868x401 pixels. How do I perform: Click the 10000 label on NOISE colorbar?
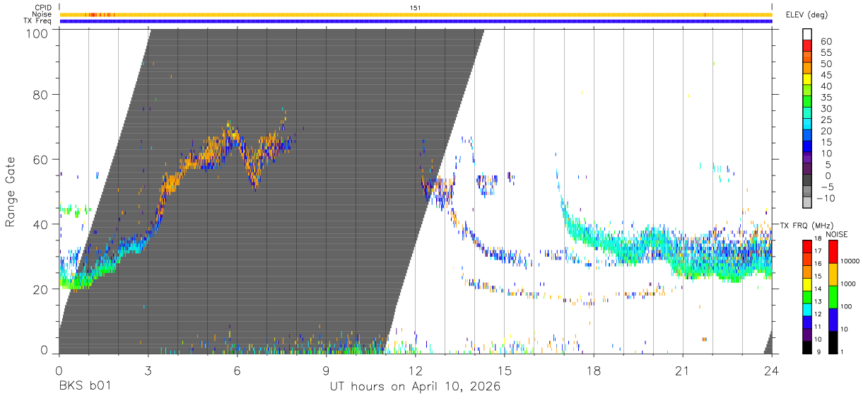(850, 260)
